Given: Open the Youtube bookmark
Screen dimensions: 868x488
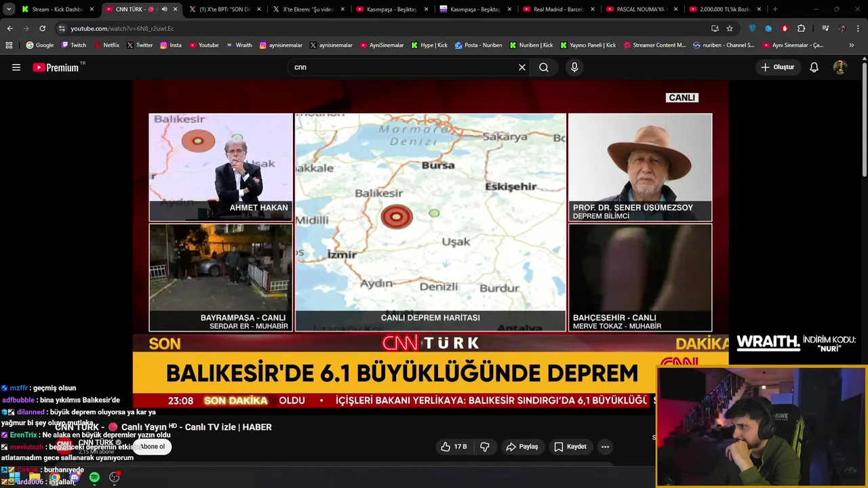Looking at the screenshot, I should click(x=204, y=45).
